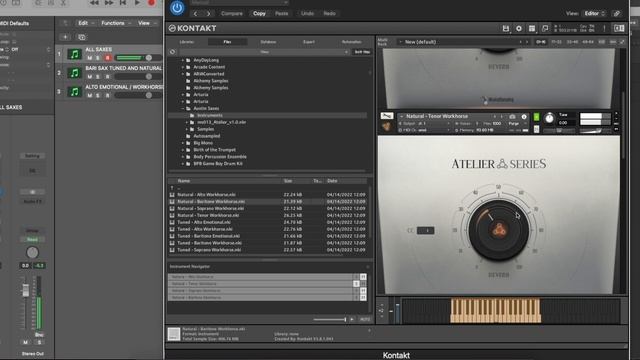
Task: Click the Redo button
Action: click(x=329, y=13)
